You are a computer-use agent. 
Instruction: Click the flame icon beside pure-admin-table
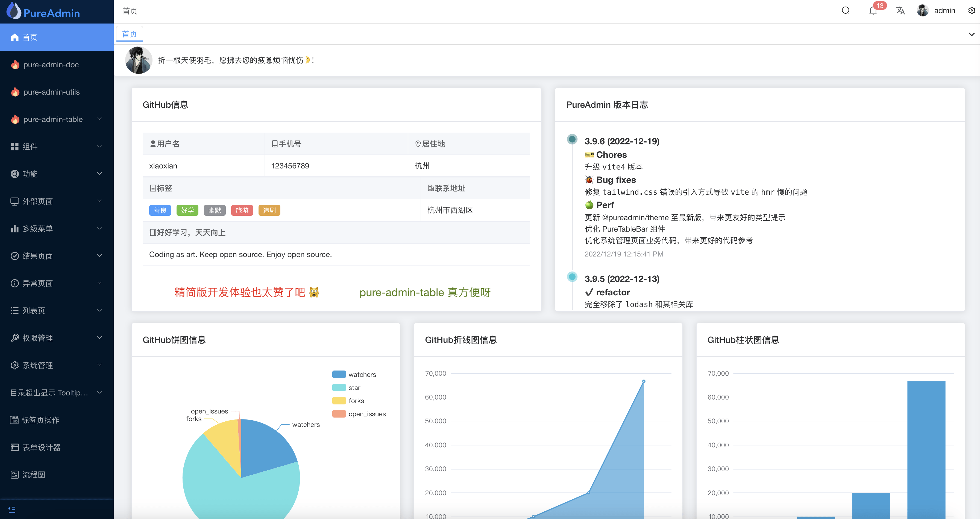click(15, 119)
